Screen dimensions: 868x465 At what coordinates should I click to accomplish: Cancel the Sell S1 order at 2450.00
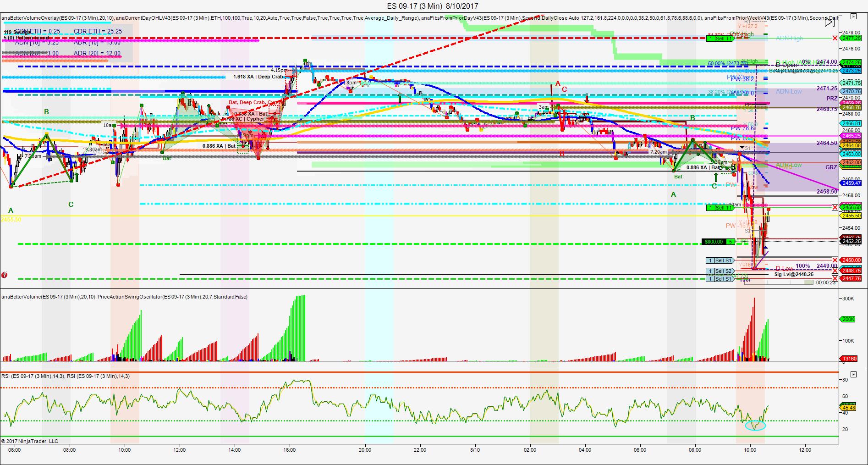835,260
